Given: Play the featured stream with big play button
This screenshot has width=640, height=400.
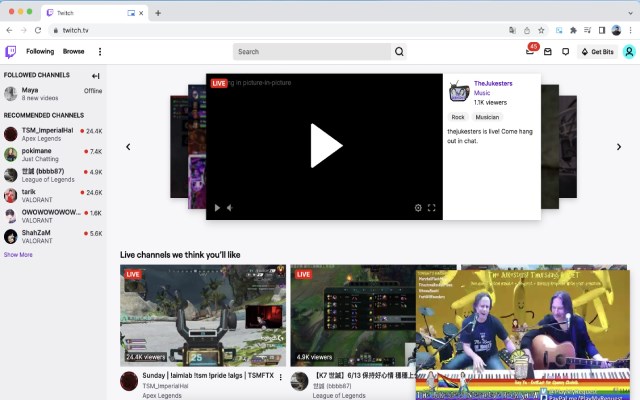Looking at the screenshot, I should click(x=326, y=146).
